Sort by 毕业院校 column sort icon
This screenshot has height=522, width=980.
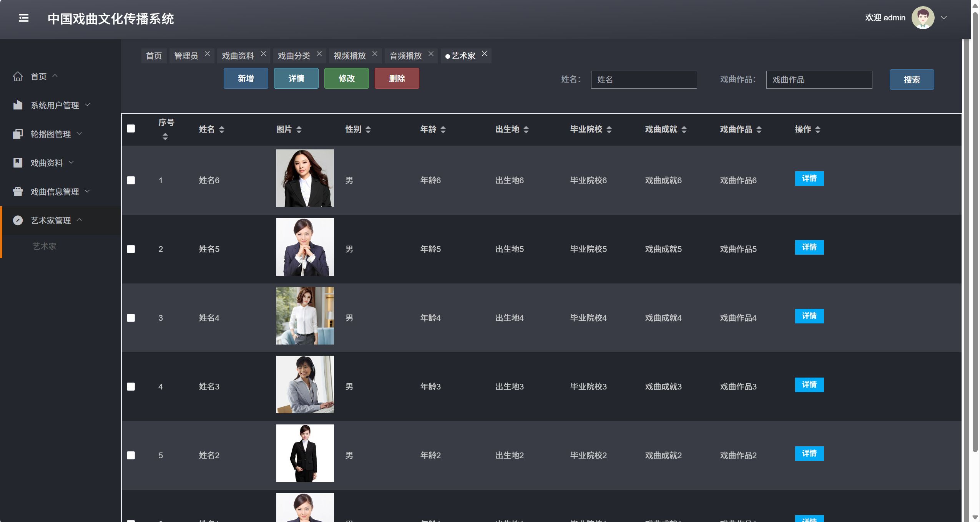(x=609, y=129)
